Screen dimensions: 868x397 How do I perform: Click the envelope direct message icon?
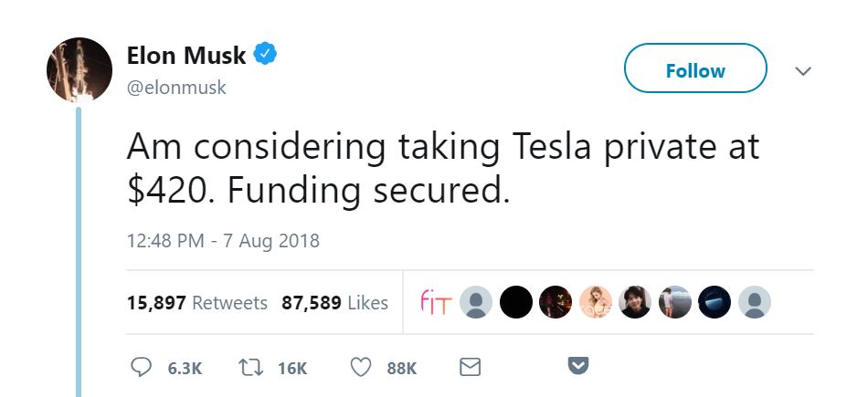point(470,367)
